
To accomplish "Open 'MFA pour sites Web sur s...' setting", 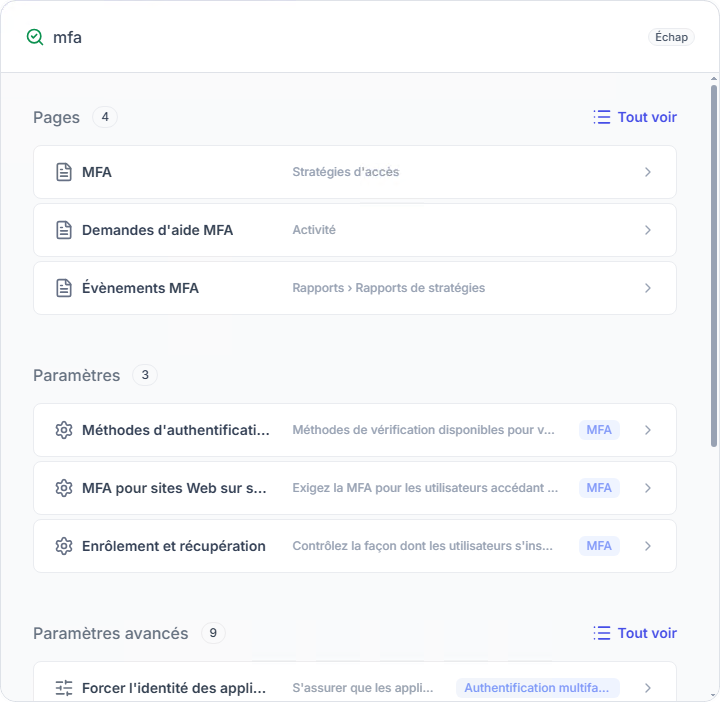I will (354, 488).
